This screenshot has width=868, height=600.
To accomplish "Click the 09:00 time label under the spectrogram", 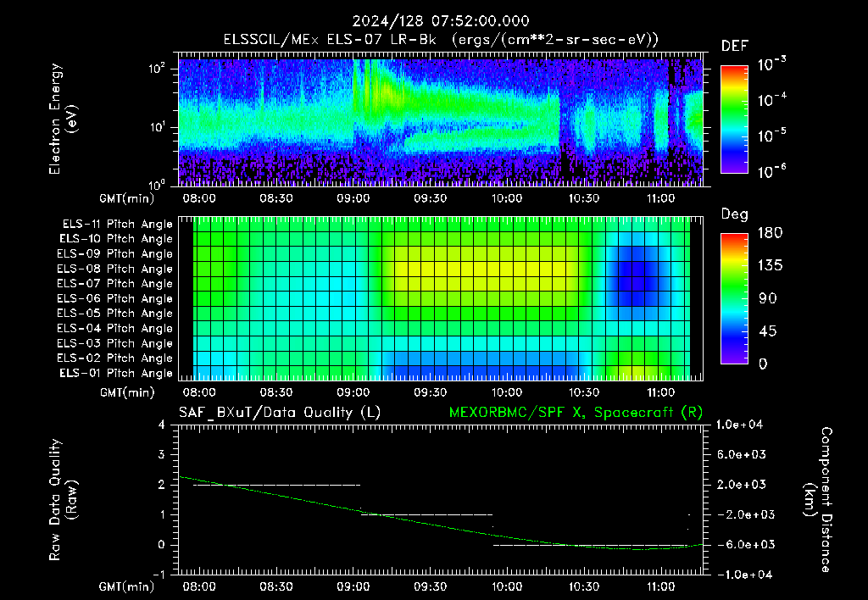I will 353,198.
